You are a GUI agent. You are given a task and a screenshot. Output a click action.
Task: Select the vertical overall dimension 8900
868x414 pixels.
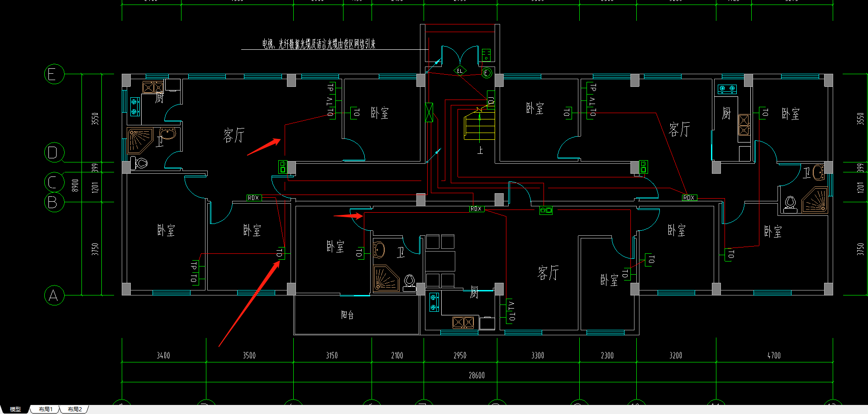(x=75, y=185)
